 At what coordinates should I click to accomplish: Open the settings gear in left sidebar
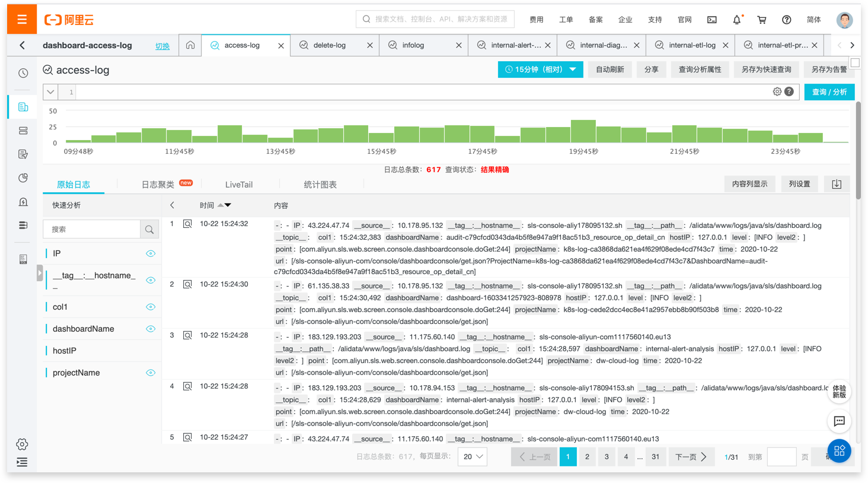22,444
